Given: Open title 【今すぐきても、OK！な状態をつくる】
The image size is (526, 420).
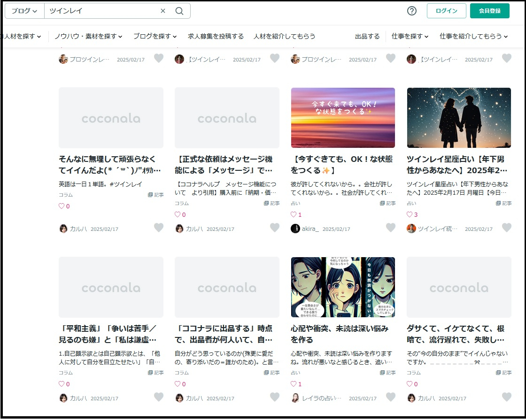Looking at the screenshot, I should click(x=341, y=165).
